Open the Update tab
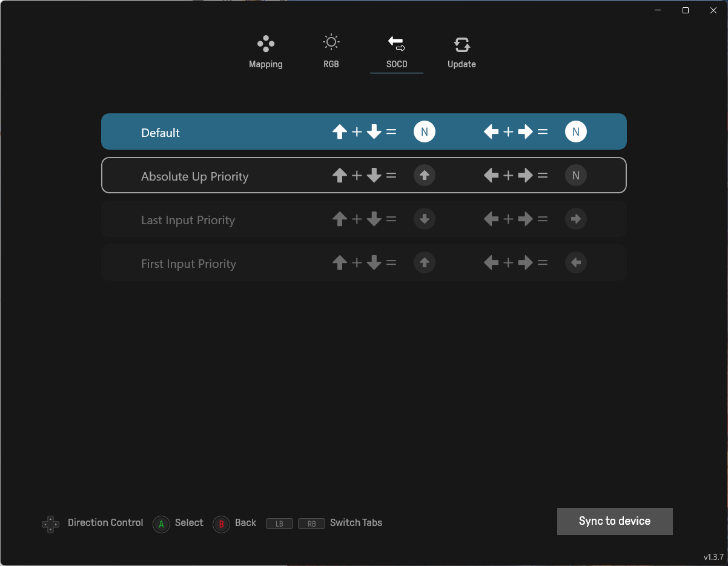This screenshot has height=566, width=728. [462, 52]
